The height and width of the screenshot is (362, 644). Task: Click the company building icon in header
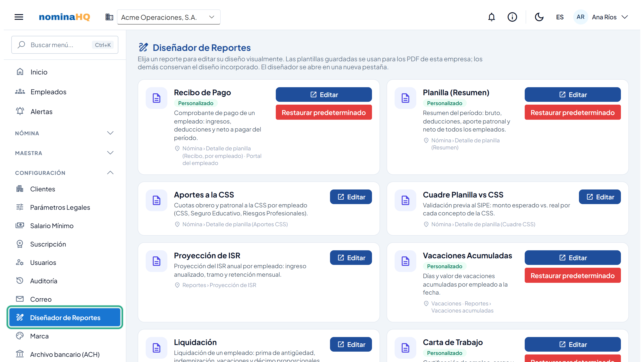tap(109, 17)
